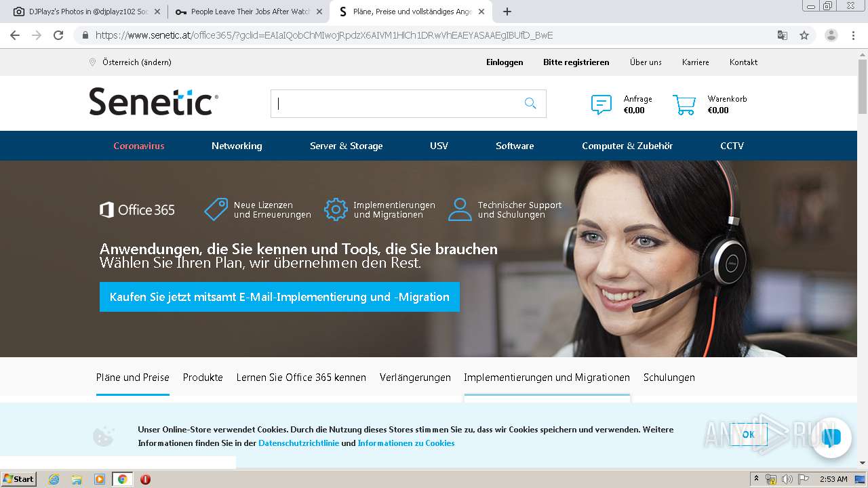
Task: Click the volume icon in the system tray
Action: coord(787,479)
